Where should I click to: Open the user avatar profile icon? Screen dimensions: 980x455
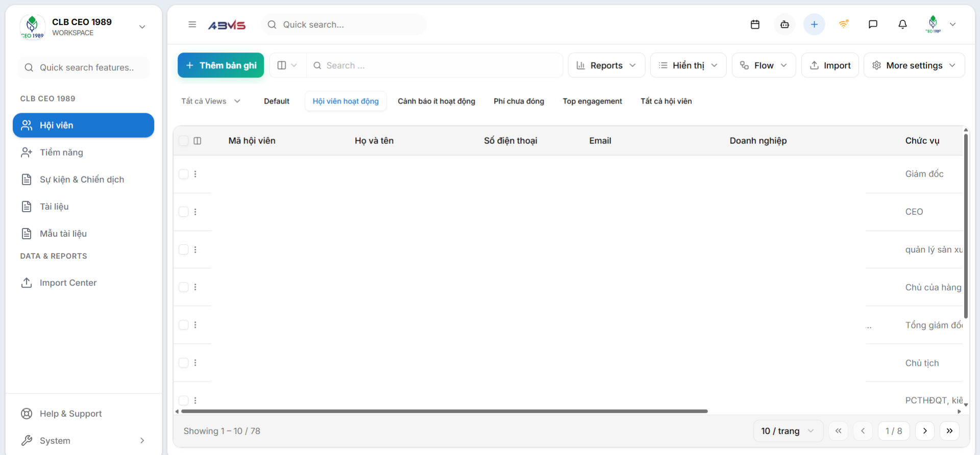(x=933, y=24)
